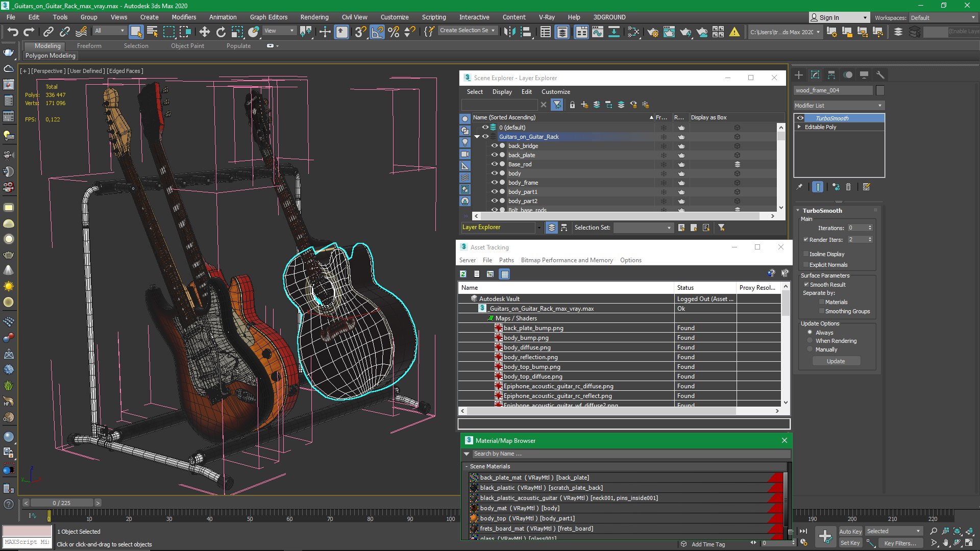Click the filter funnel in Scene Explorer search
This screenshot has width=980, height=551.
click(557, 105)
